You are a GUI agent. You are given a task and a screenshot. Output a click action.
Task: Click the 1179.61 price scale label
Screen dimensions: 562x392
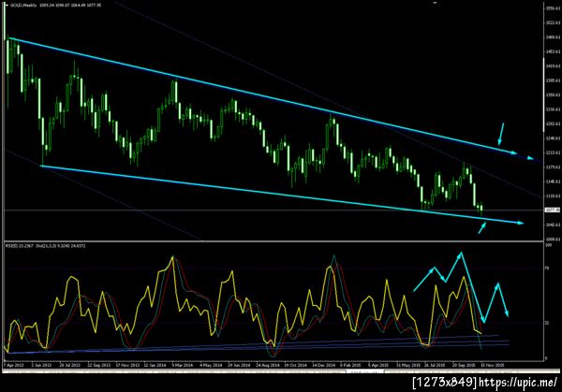click(x=554, y=167)
